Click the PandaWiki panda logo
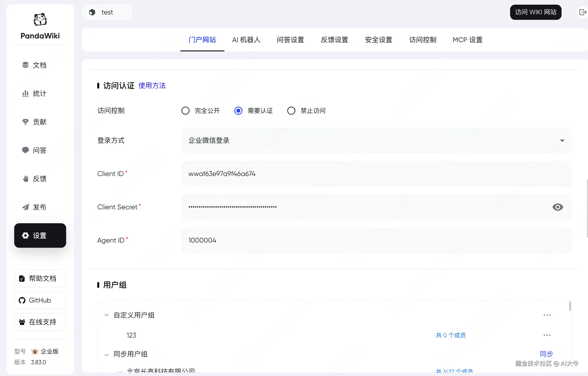The image size is (588, 376). (40, 20)
